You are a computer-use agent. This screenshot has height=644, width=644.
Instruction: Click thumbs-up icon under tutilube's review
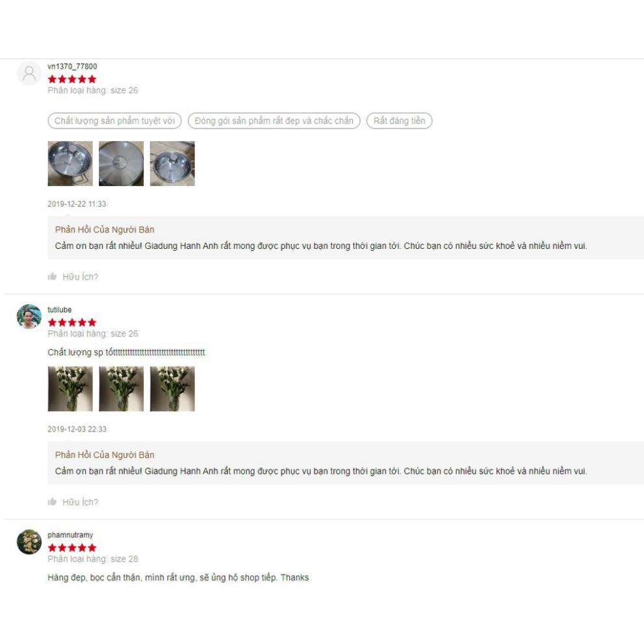pos(52,502)
